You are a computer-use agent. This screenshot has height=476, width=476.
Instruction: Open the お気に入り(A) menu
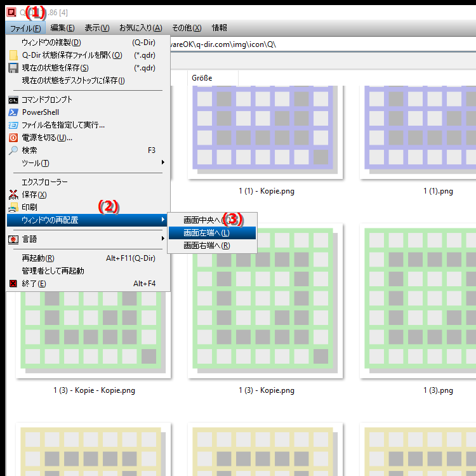point(140,28)
